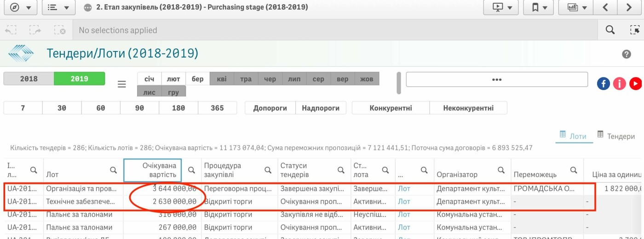Open the Facebook icon link

[604, 83]
